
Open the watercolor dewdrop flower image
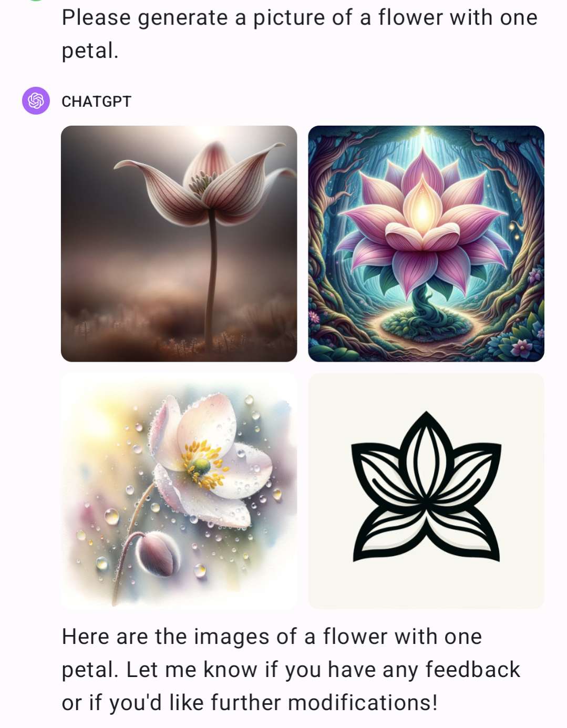[179, 491]
